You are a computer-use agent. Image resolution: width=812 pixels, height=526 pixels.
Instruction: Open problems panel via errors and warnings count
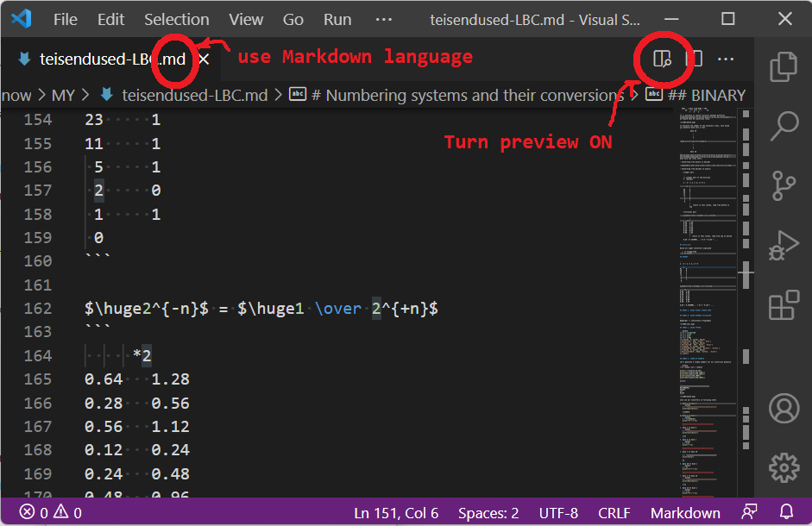point(51,512)
